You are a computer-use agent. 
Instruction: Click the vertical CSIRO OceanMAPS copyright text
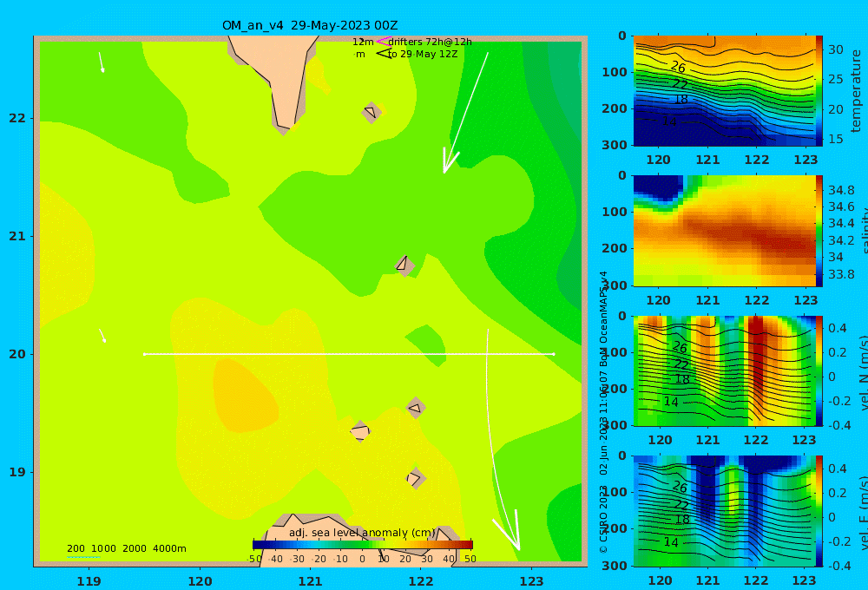(x=604, y=412)
